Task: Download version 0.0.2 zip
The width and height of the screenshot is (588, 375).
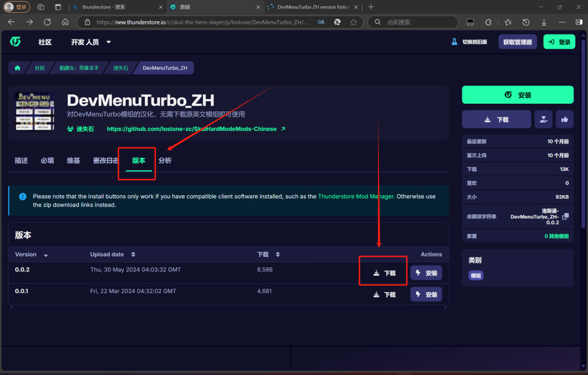Action: point(384,273)
